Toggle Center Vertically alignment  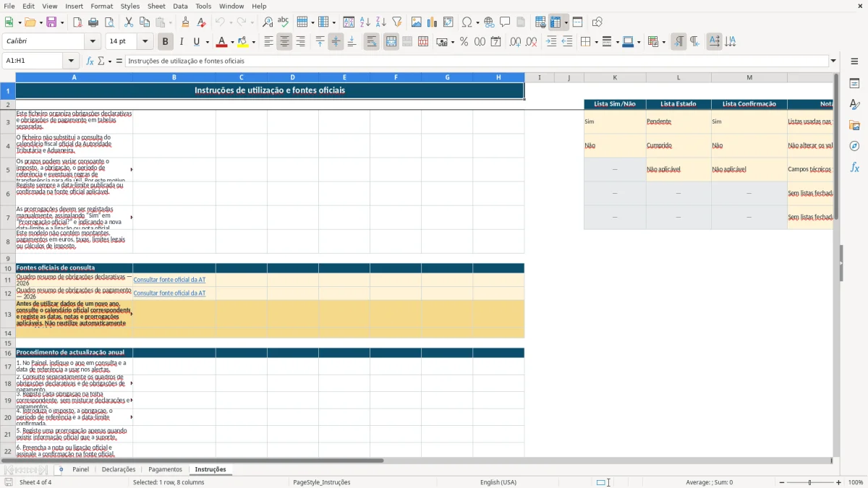tap(336, 42)
